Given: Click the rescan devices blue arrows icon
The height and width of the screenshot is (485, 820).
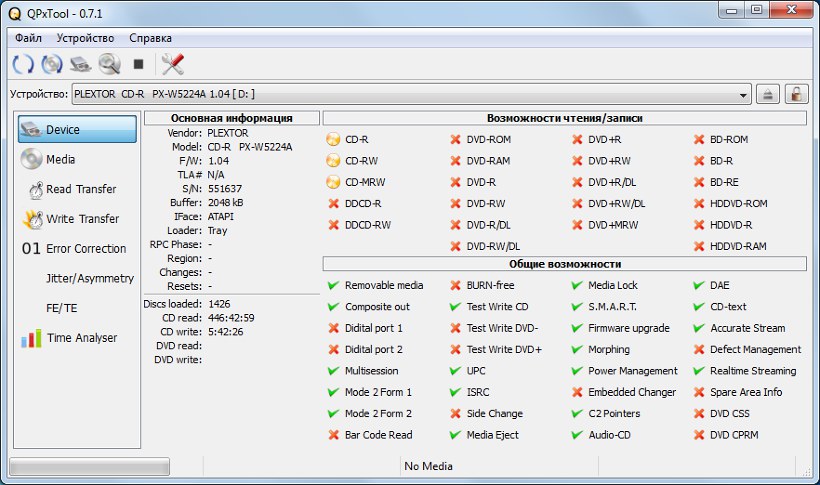Looking at the screenshot, I should [23, 64].
